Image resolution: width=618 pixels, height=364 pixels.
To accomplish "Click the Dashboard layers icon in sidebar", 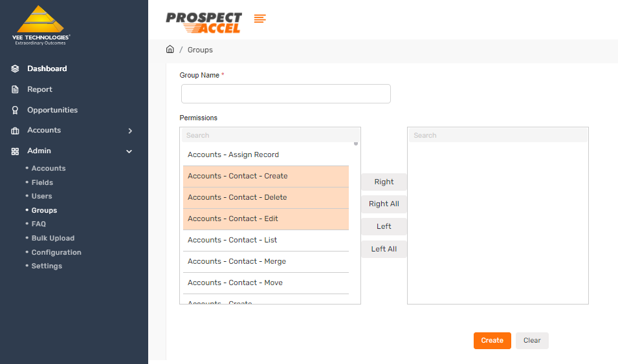I will [x=15, y=69].
